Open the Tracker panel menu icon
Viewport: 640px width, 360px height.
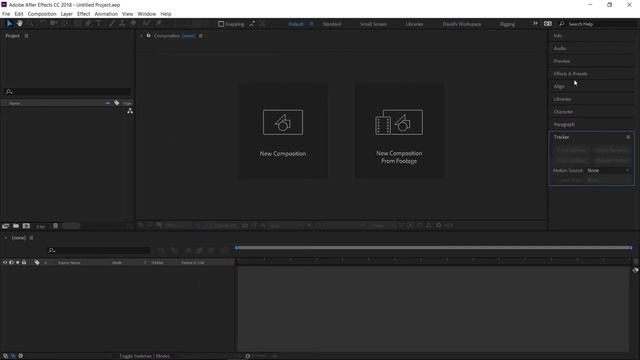pos(628,137)
